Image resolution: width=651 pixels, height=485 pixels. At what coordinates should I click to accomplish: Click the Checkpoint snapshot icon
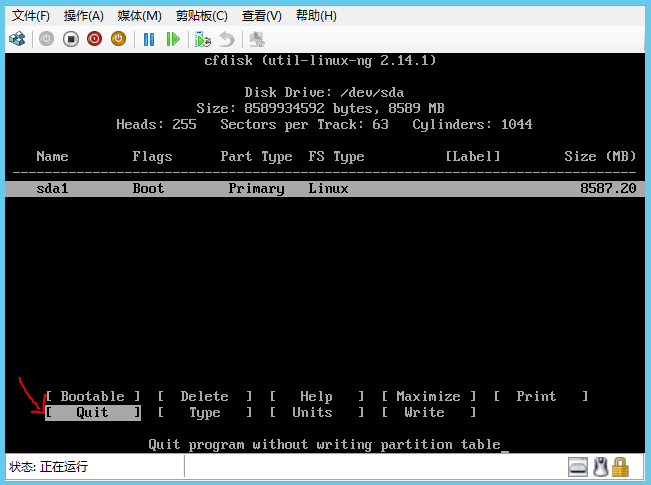pyautogui.click(x=203, y=39)
